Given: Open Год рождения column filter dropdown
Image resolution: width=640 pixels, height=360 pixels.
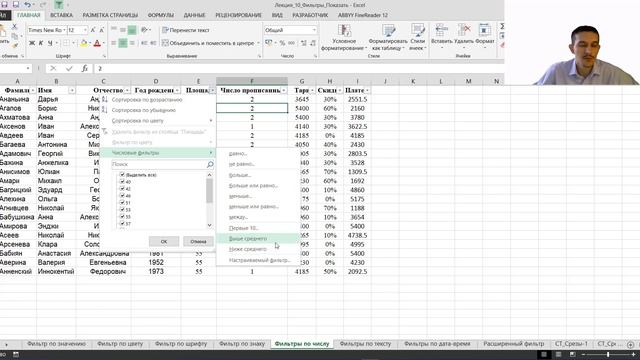Looking at the screenshot, I should [177, 90].
